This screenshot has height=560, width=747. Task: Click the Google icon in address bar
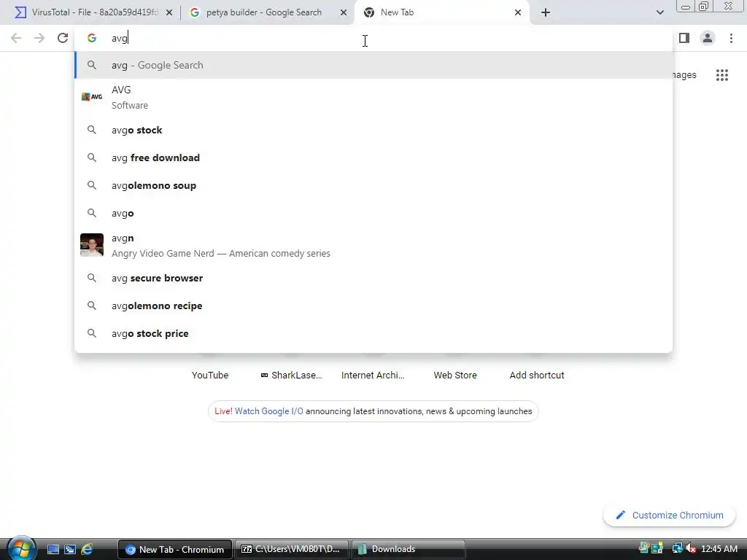pos(92,38)
